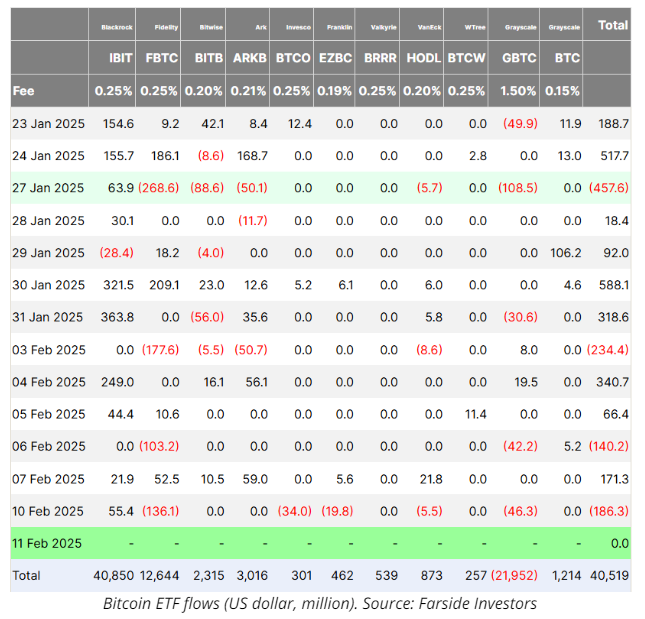
Task: Select the ARKB ticker header
Action: pyautogui.click(x=250, y=58)
